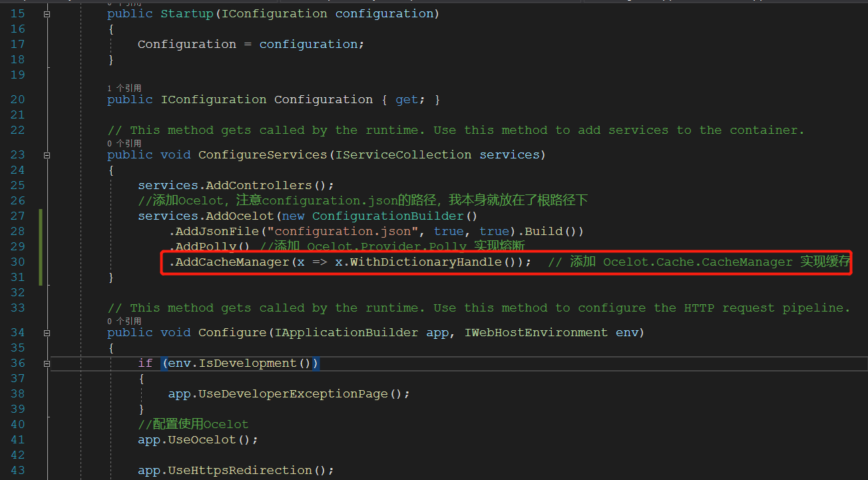Click 'Configuration = configuration;' assignment on line 17

pyautogui.click(x=251, y=45)
